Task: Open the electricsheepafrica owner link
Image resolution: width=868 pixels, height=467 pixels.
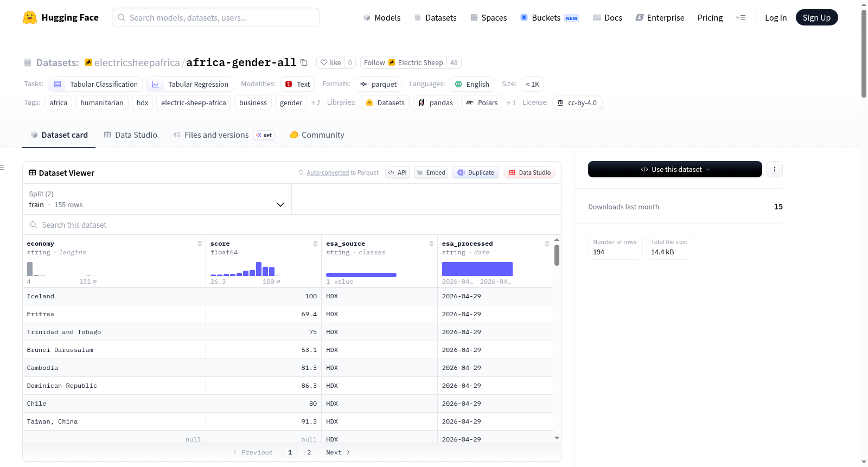Action: (x=137, y=62)
